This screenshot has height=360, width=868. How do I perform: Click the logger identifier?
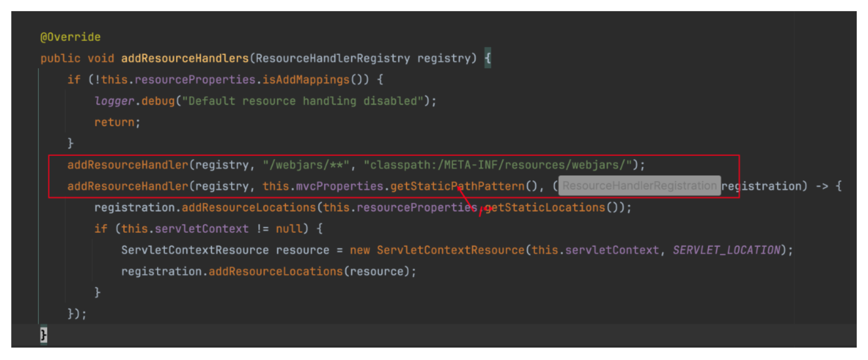pos(114,101)
